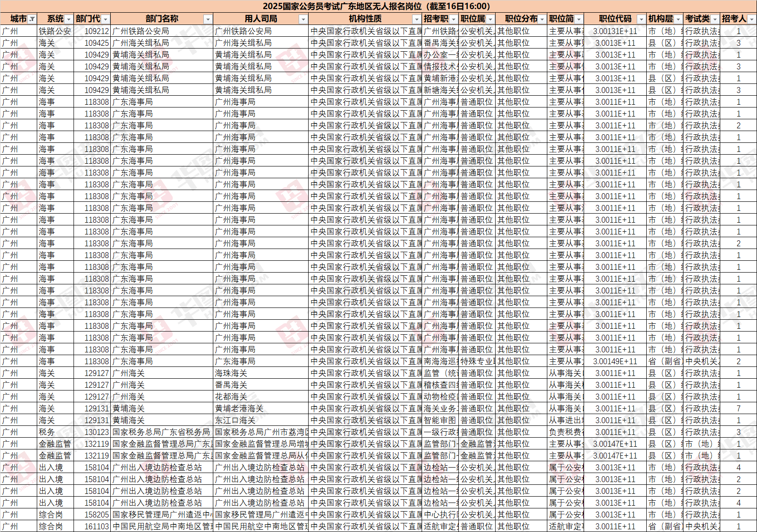
Task: Open the 考试类 column filter dropdown
Action: [715, 19]
